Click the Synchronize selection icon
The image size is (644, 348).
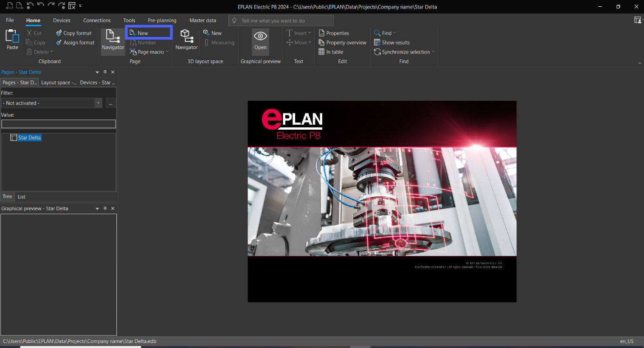[x=378, y=52]
